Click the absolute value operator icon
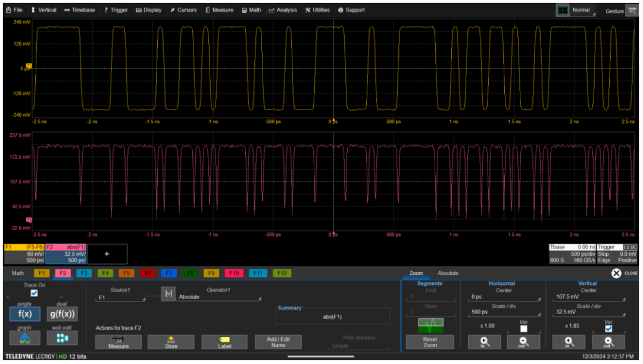This screenshot has width=643, height=364. click(x=168, y=294)
